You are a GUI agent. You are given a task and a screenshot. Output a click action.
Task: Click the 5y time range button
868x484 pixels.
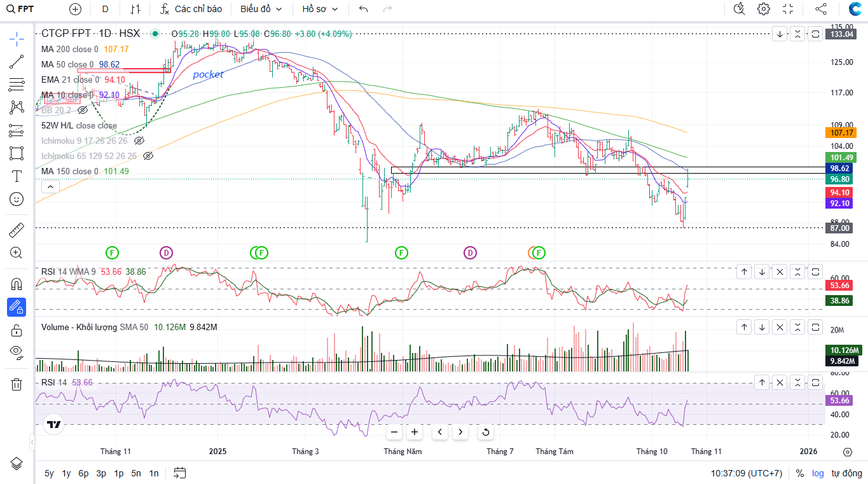click(49, 473)
